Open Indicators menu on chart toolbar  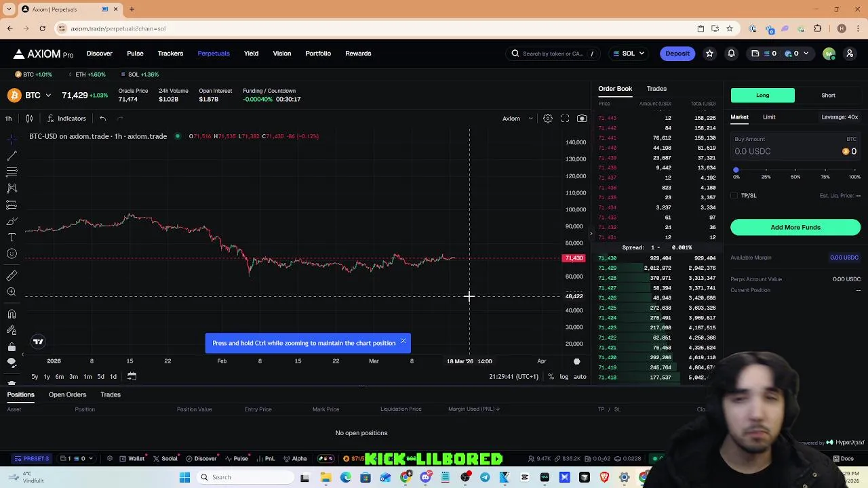[x=66, y=119]
